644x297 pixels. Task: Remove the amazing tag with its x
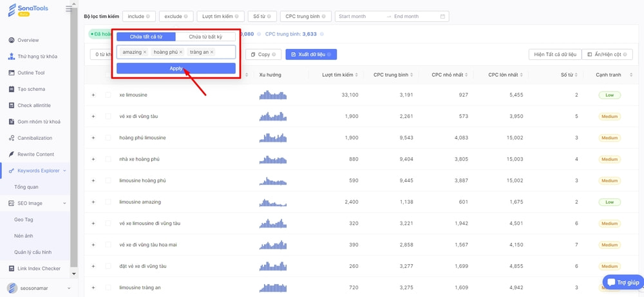[145, 52]
